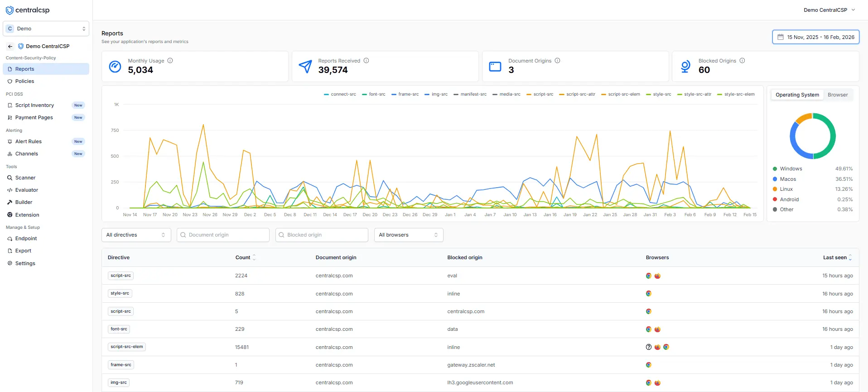Toggle the media-src legend series
The width and height of the screenshot is (868, 392).
pyautogui.click(x=506, y=94)
